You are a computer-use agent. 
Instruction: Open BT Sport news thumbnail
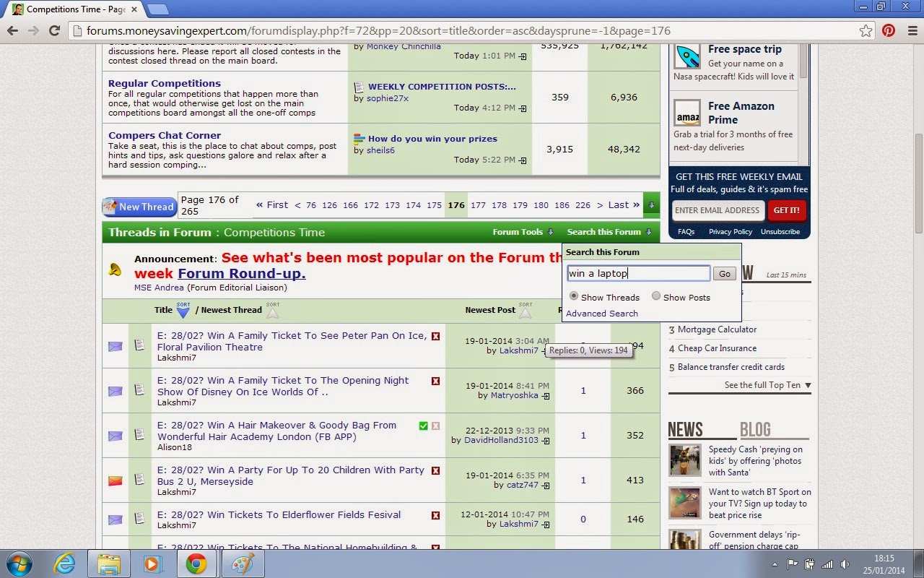(x=684, y=503)
